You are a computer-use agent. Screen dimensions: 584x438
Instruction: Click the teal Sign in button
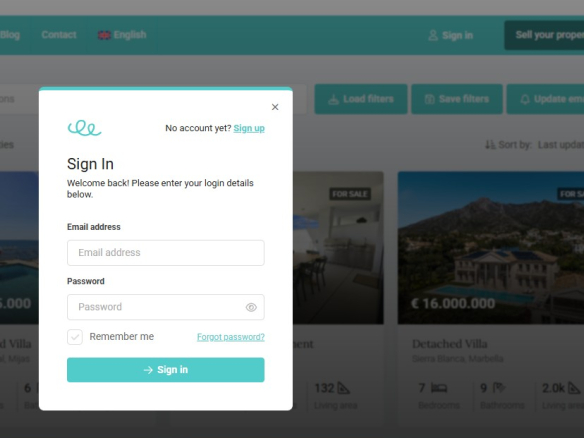tap(166, 370)
